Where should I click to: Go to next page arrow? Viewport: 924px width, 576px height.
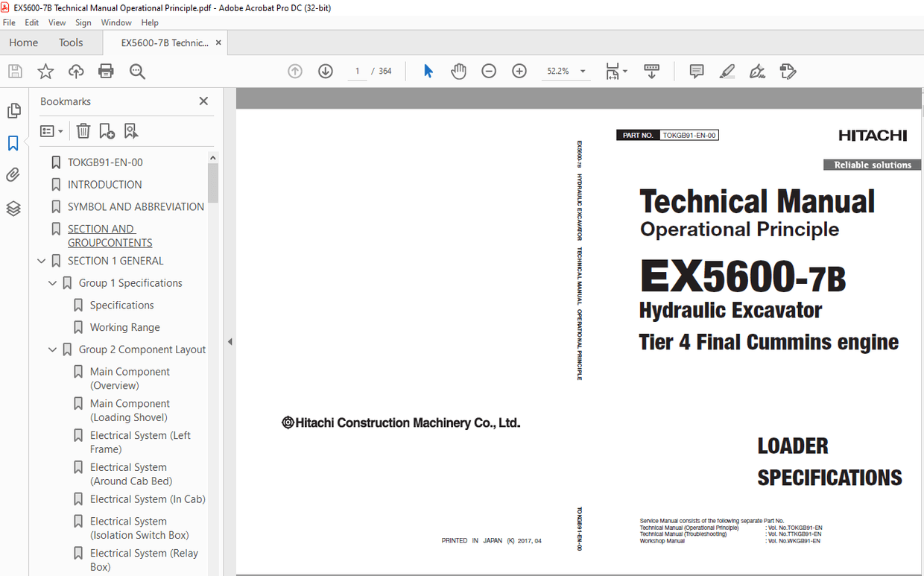(x=326, y=72)
